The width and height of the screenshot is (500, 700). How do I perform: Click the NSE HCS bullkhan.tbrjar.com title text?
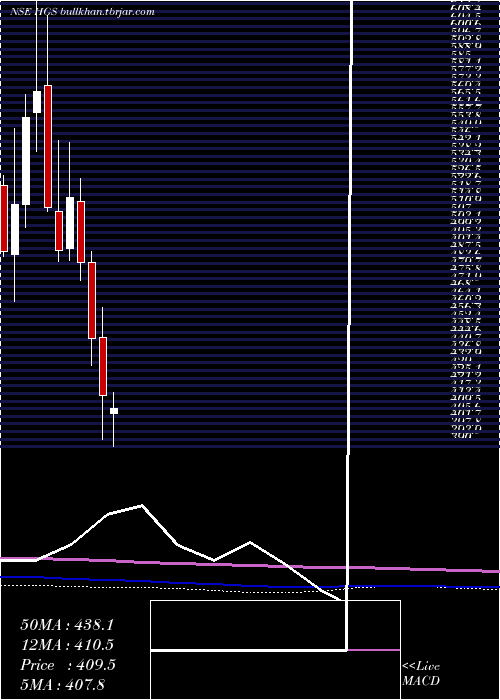coord(82,12)
